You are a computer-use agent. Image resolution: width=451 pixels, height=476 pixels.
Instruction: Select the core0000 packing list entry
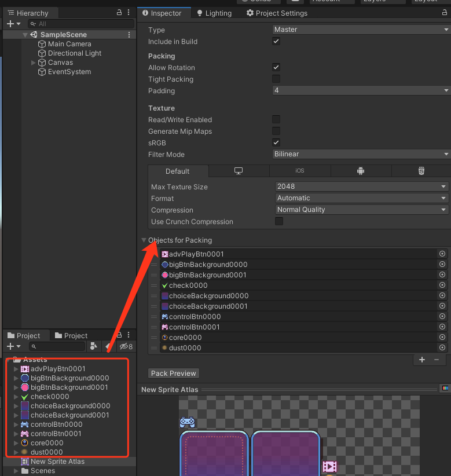pos(299,337)
